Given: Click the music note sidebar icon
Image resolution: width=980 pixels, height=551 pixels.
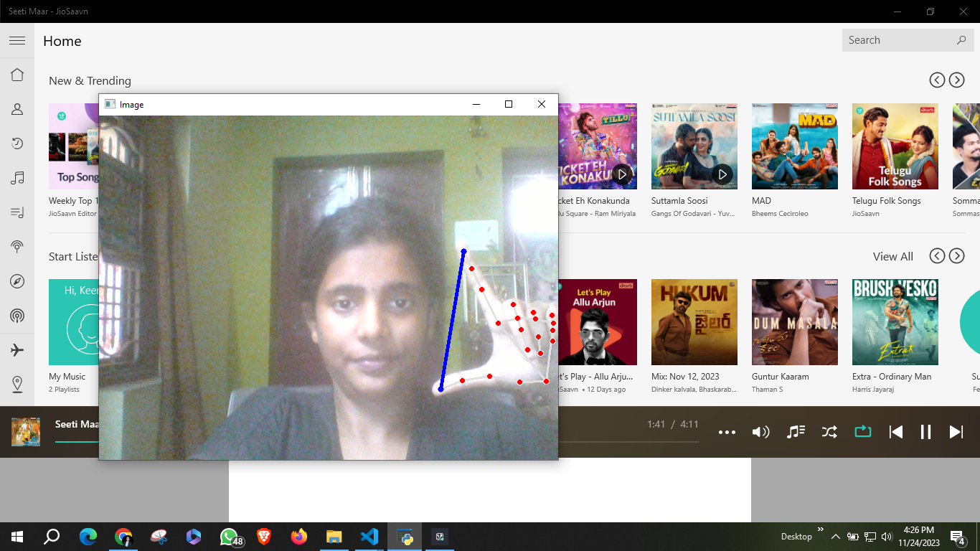Looking at the screenshot, I should [x=17, y=178].
